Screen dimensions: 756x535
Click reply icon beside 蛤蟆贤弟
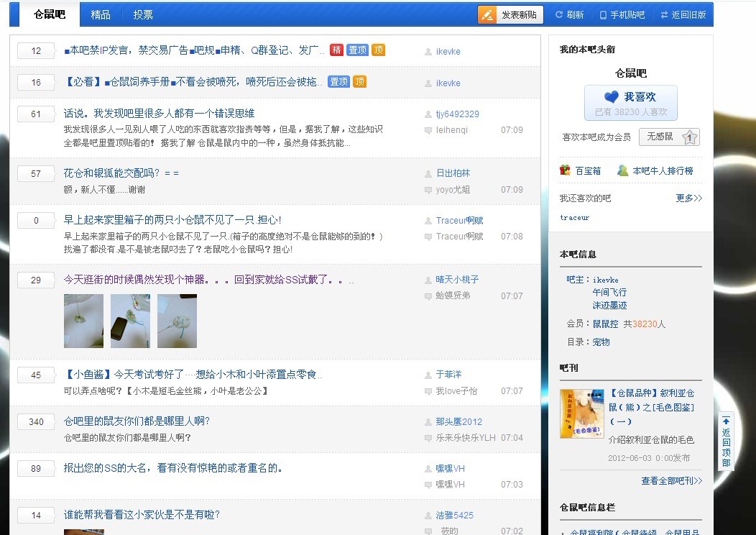tap(428, 296)
